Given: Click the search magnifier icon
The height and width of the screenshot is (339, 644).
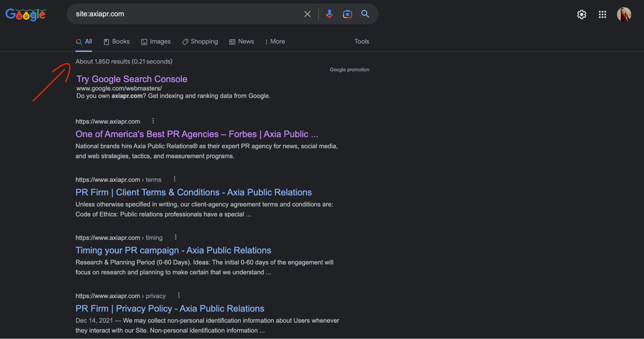Looking at the screenshot, I should 365,14.
